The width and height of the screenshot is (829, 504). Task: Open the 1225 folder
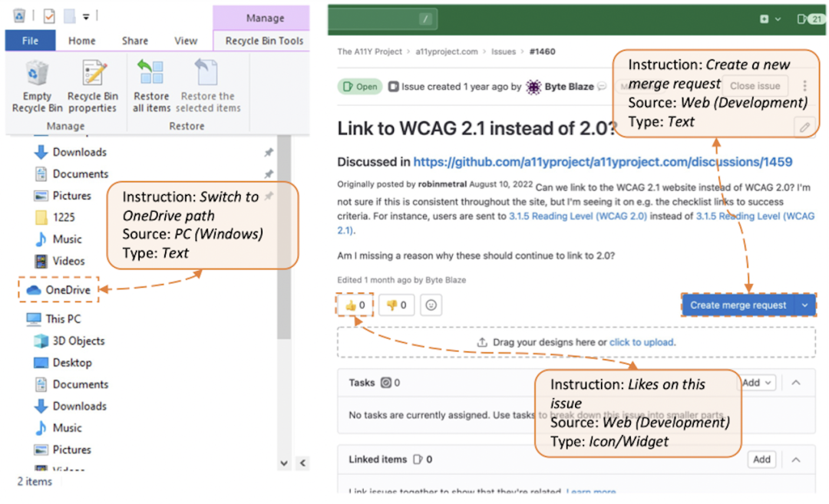tap(54, 217)
